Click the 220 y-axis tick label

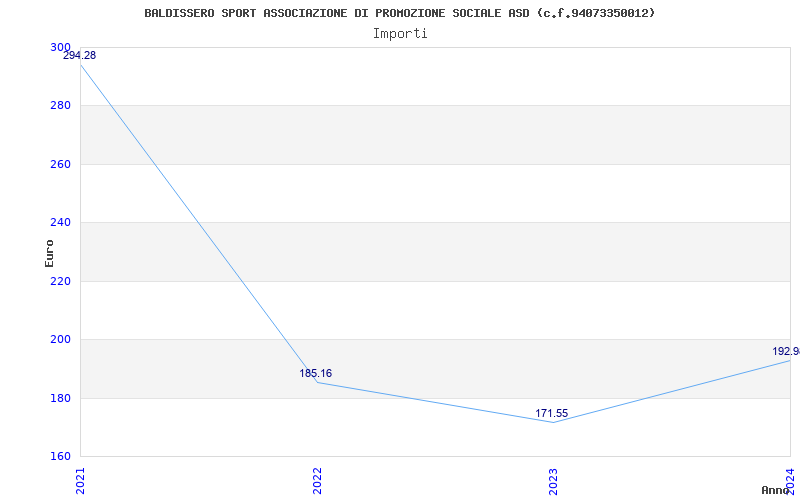click(60, 281)
